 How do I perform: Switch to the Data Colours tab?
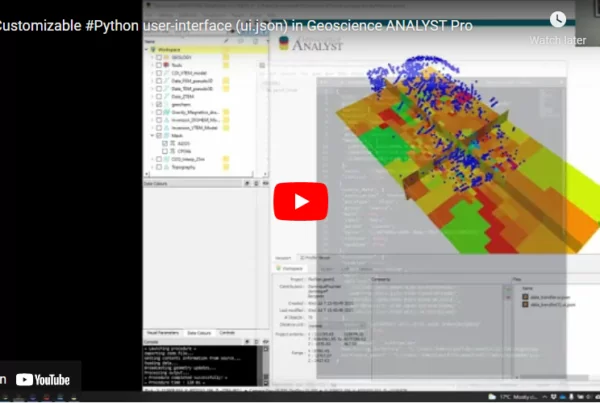[198, 332]
